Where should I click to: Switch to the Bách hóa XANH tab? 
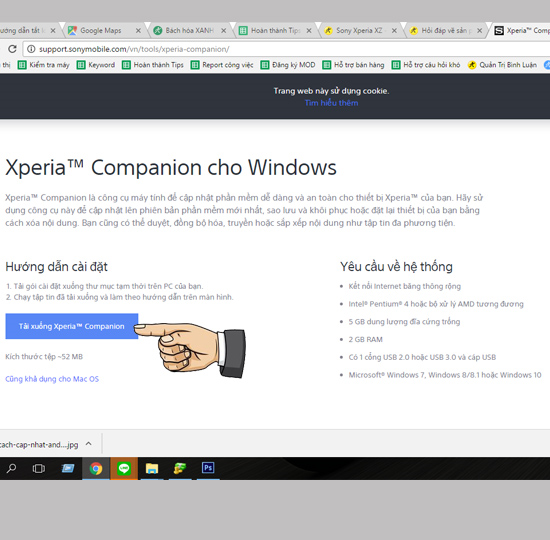[189, 31]
